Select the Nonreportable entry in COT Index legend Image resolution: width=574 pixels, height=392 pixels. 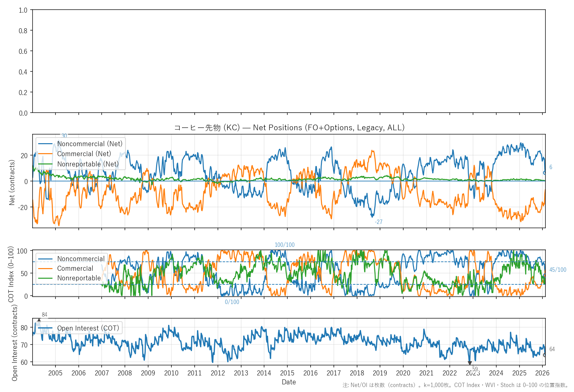coord(79,278)
